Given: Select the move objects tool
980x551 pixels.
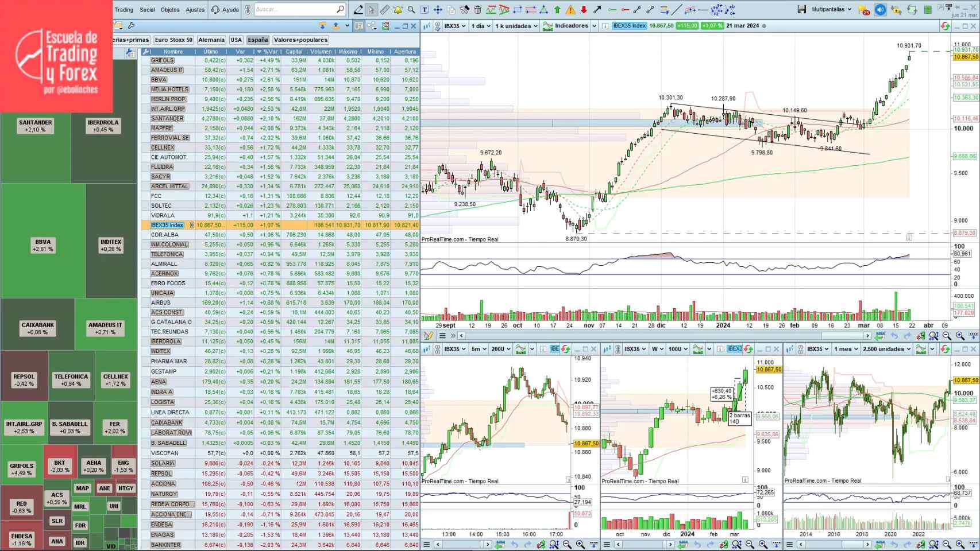Looking at the screenshot, I should click(438, 9).
